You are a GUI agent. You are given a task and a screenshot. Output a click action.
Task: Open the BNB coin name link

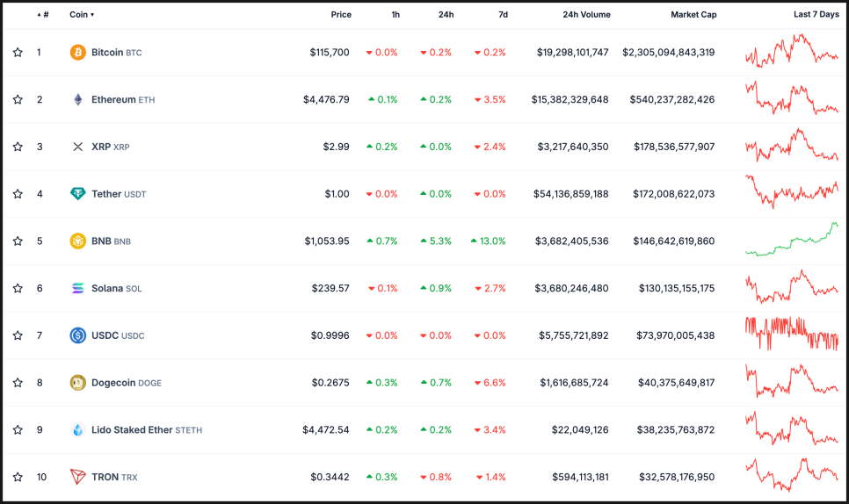coord(111,241)
